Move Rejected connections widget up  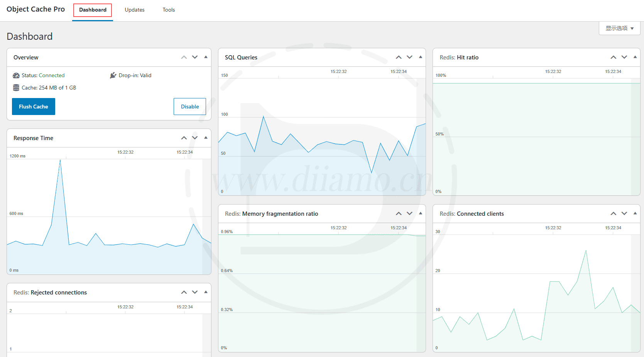coord(184,292)
